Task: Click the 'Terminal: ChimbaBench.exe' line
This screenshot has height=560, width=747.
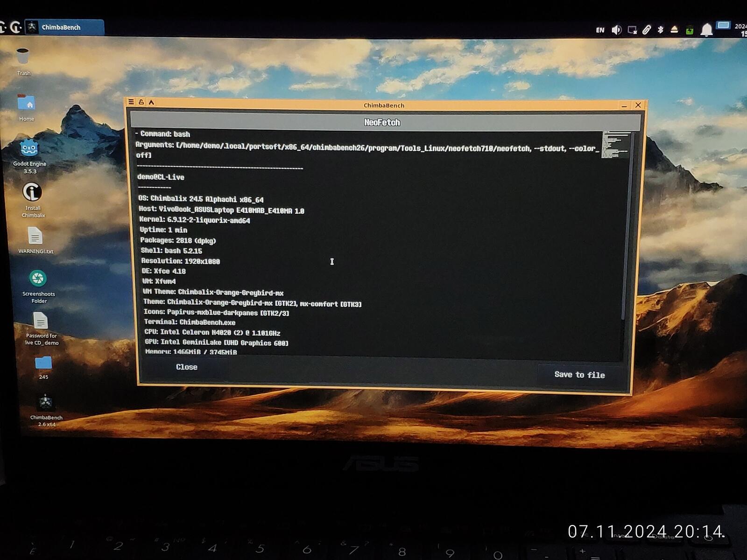Action: [190, 322]
